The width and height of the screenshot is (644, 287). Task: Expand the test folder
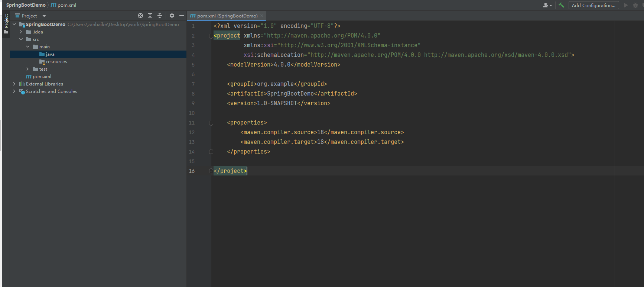pos(27,69)
